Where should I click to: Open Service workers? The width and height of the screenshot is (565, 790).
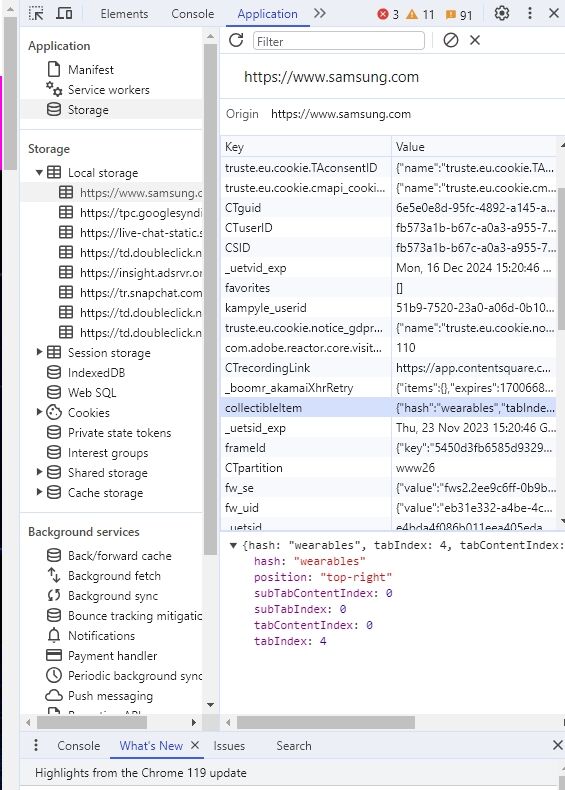108,90
